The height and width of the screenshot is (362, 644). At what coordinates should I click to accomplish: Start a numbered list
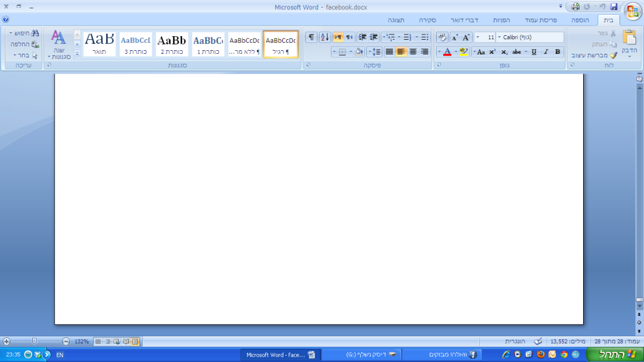407,37
